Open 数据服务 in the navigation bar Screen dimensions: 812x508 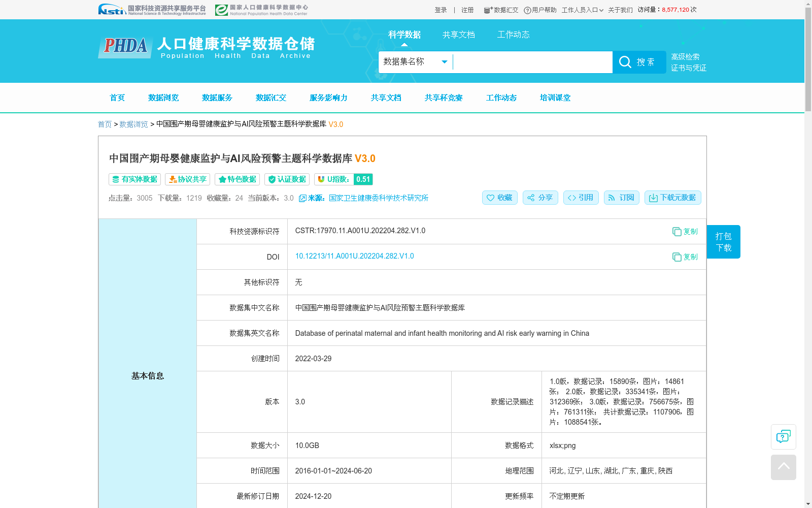coord(217,98)
